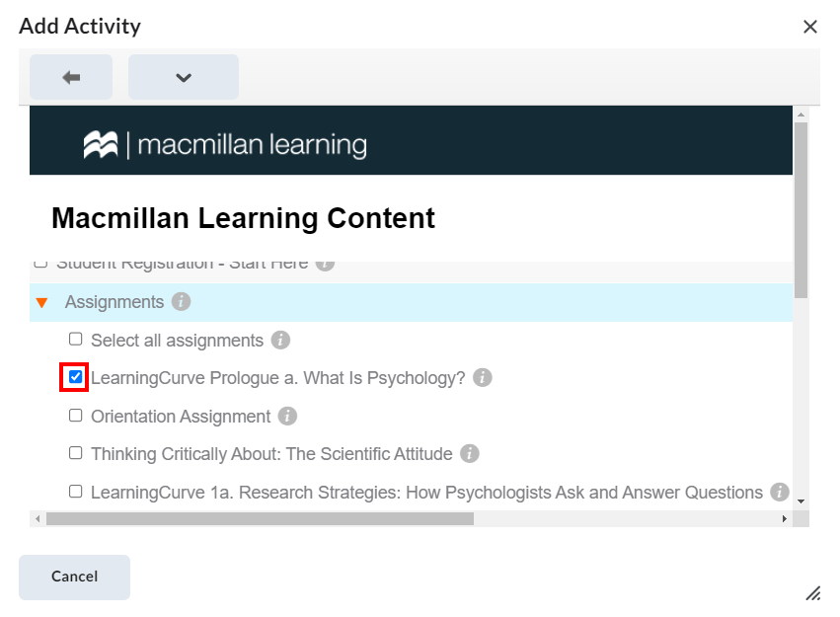Enable Thinking Critically About checkbox
The width and height of the screenshot is (840, 617).
point(76,453)
